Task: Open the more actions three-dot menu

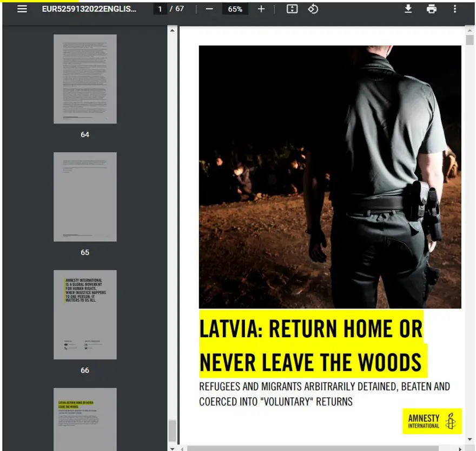Action: [x=454, y=9]
